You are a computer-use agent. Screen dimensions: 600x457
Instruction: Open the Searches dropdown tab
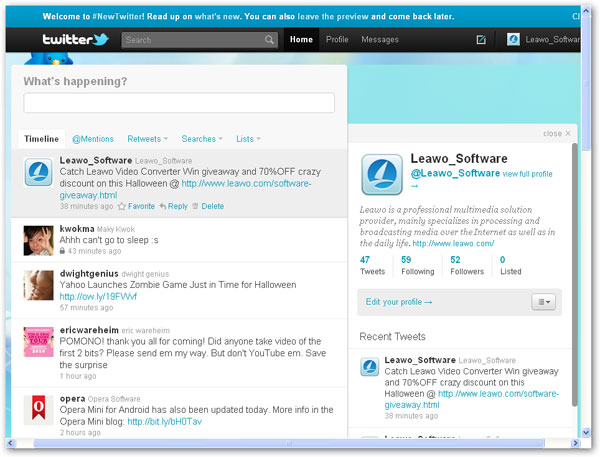coord(202,139)
